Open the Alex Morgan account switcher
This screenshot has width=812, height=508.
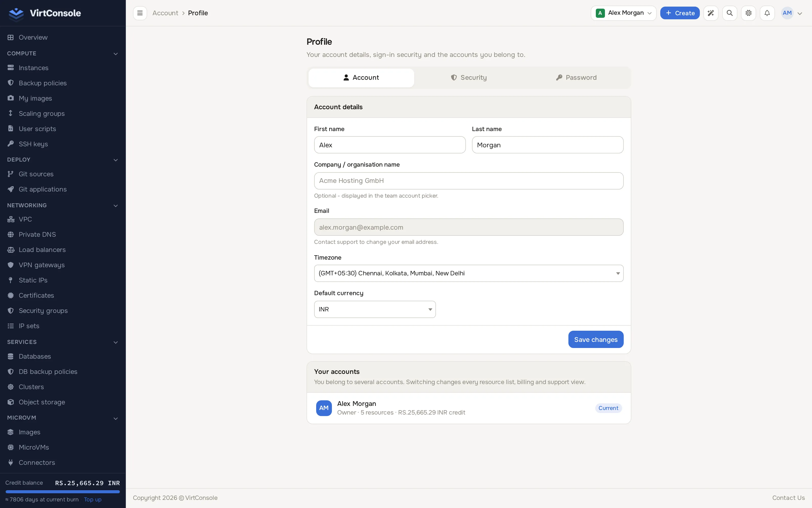[x=623, y=13]
